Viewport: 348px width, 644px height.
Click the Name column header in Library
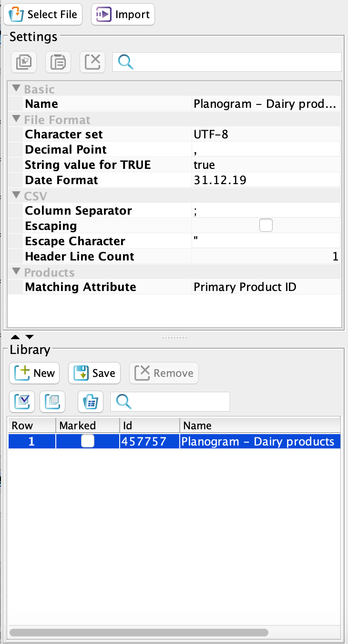260,426
